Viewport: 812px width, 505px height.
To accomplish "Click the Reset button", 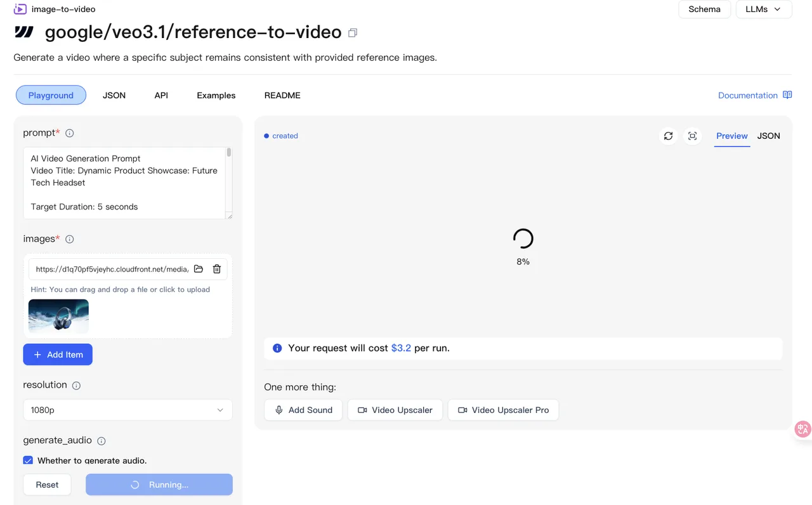I will click(47, 485).
